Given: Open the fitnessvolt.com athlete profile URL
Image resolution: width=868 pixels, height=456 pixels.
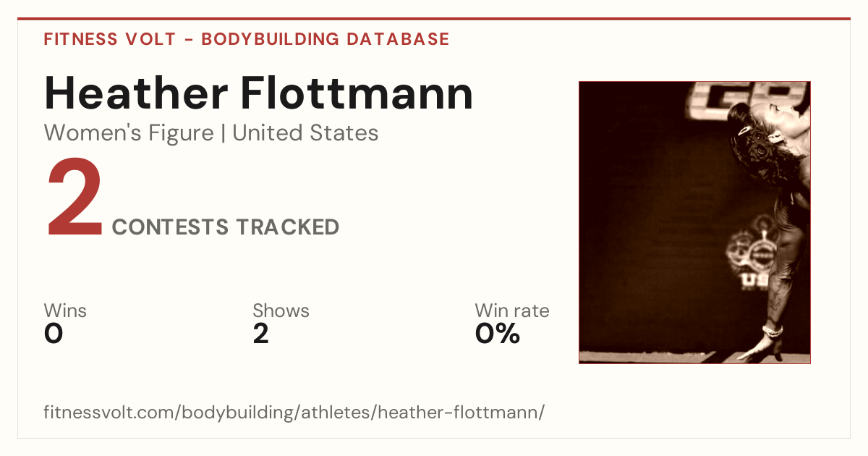Looking at the screenshot, I should coord(294,413).
